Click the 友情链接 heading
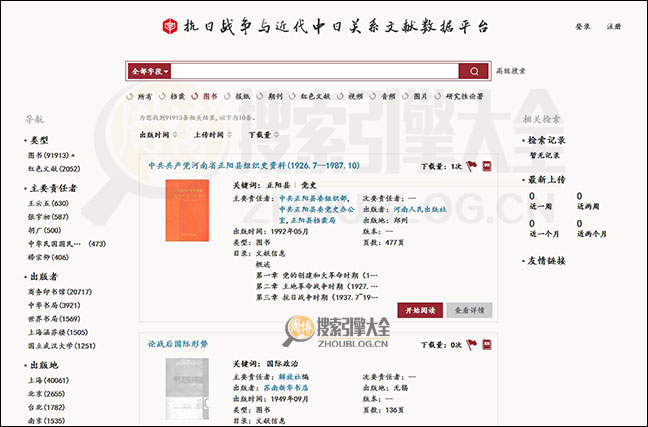 pos(546,261)
